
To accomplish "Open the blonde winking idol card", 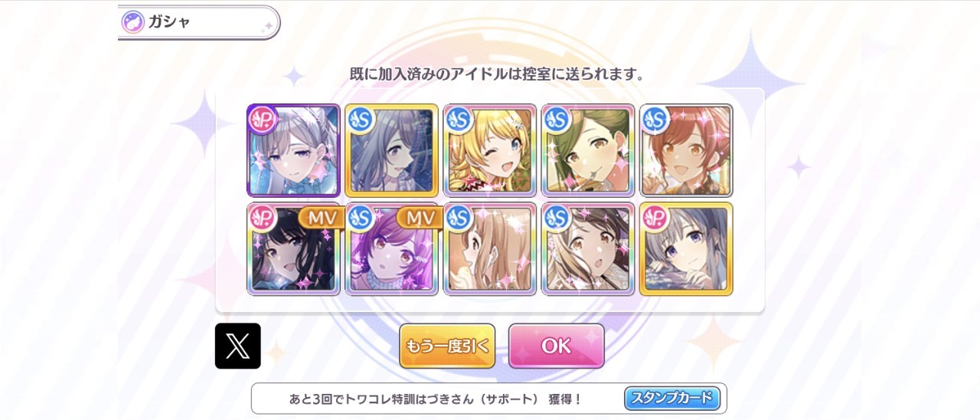I will (x=490, y=151).
